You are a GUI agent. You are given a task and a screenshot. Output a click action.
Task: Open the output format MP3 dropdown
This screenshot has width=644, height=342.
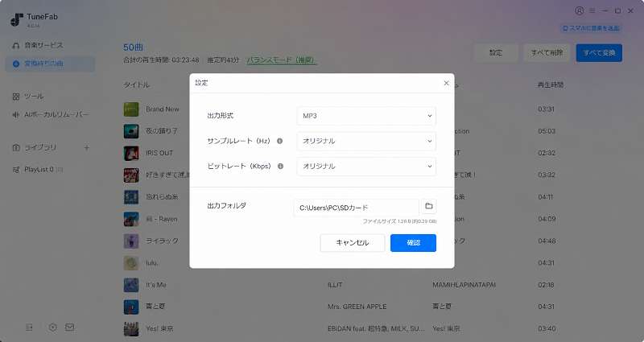[x=366, y=116]
